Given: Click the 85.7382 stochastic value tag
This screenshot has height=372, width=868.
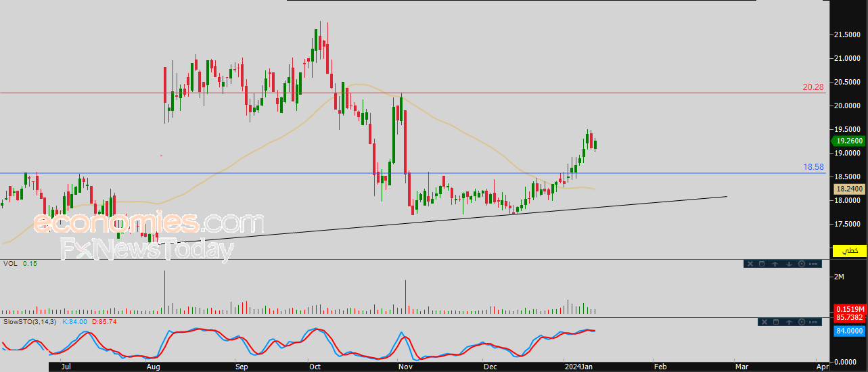Looking at the screenshot, I should (x=850, y=317).
